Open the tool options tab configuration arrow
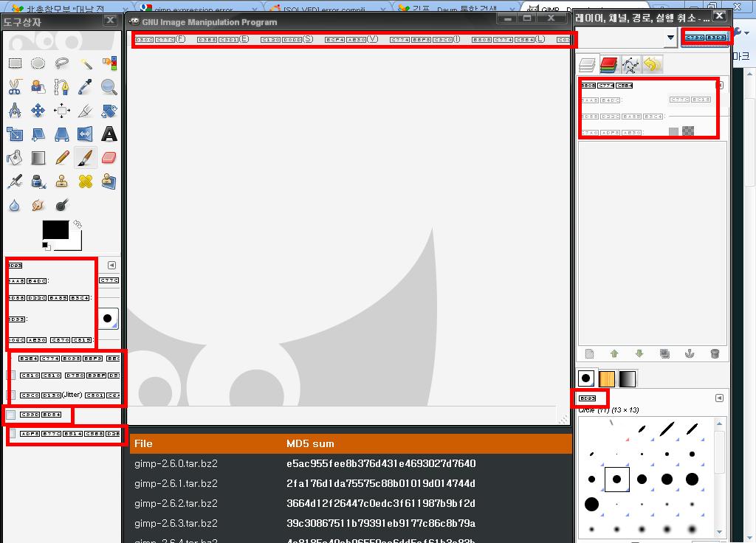The image size is (756, 543). tap(111, 266)
